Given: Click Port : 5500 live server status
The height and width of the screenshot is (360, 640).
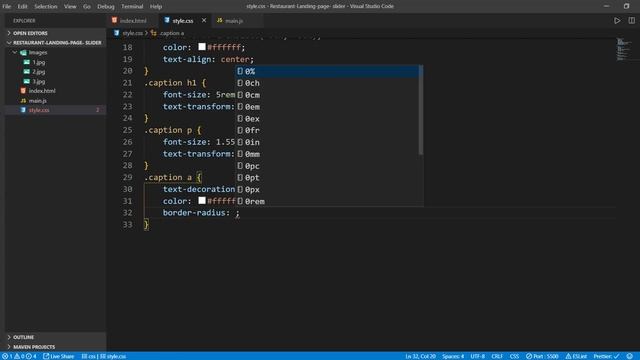Looking at the screenshot, I should point(542,356).
